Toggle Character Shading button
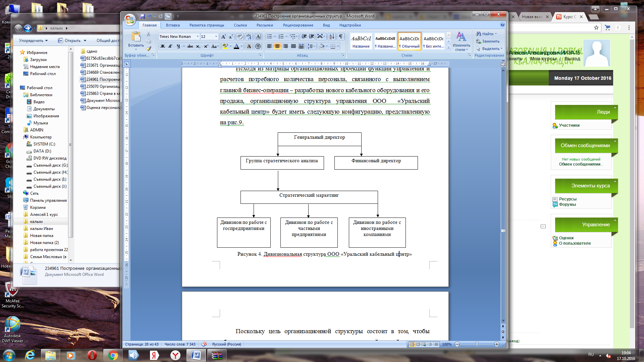The height and width of the screenshot is (362, 644). click(x=249, y=46)
